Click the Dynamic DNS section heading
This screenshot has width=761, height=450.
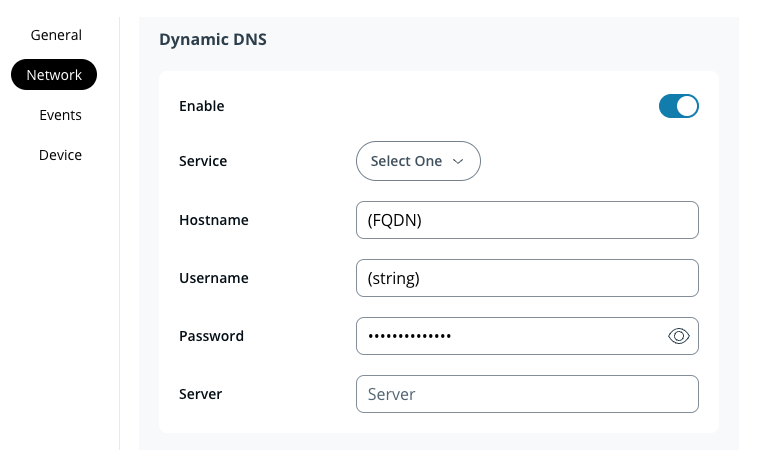point(213,40)
